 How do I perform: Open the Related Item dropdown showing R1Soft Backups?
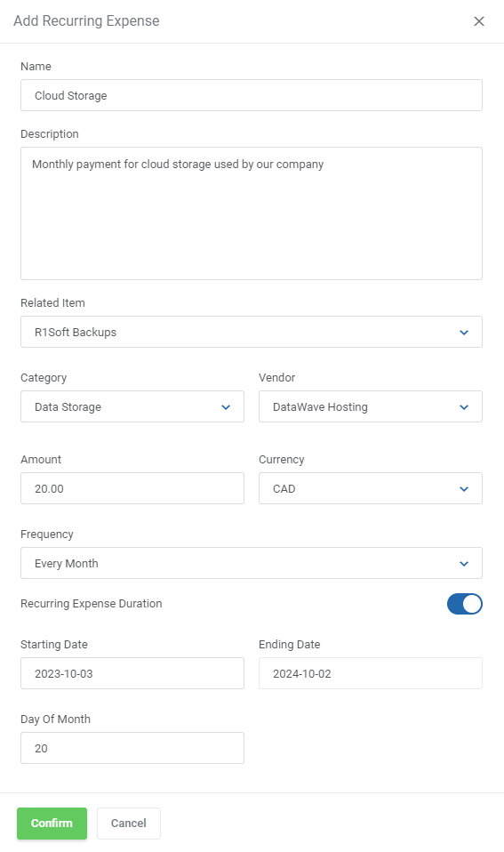tap(252, 332)
